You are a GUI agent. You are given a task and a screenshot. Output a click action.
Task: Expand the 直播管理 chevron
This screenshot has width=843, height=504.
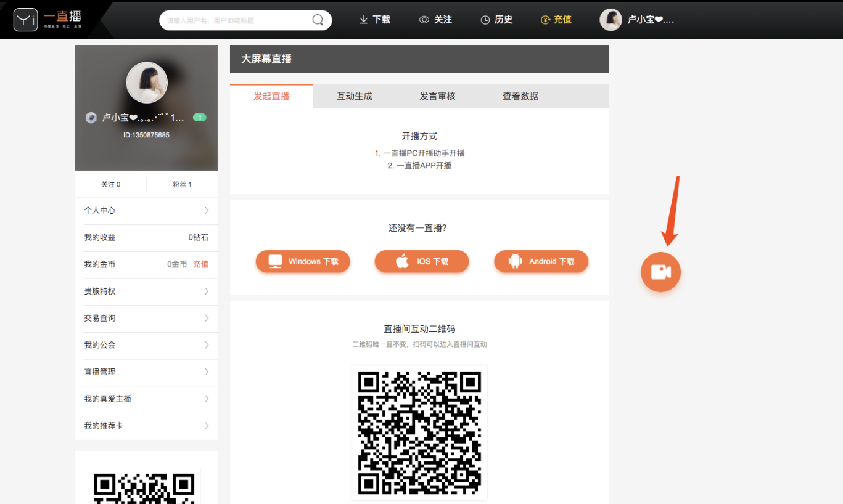(207, 372)
